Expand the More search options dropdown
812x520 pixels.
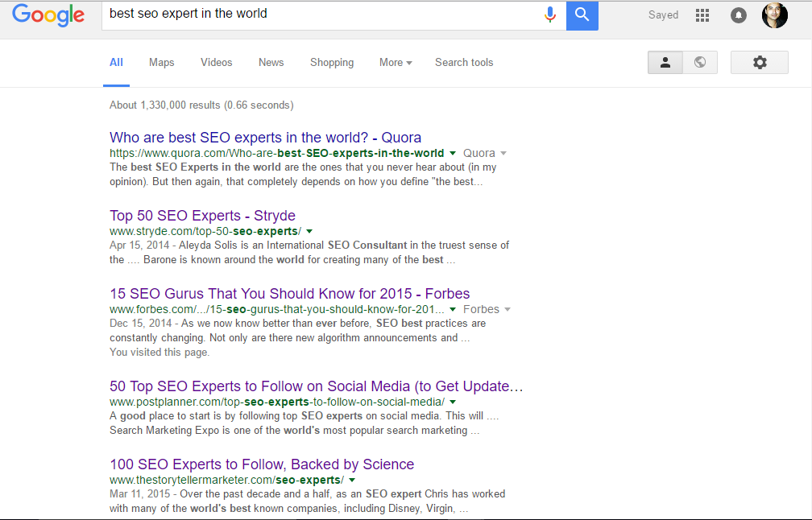click(396, 63)
